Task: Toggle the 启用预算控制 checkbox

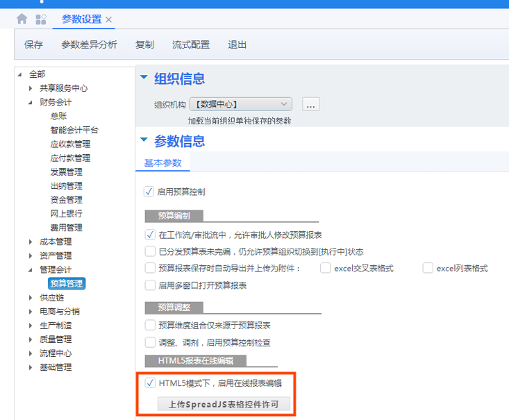Action: click(x=149, y=192)
